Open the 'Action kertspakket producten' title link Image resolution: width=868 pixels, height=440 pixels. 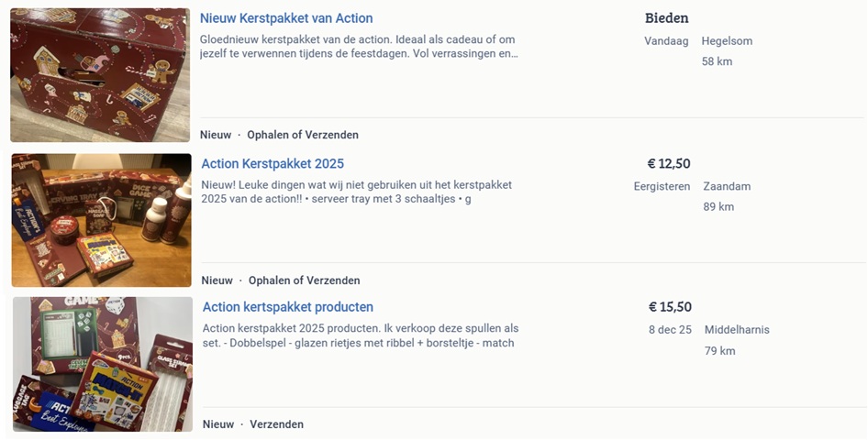288,307
